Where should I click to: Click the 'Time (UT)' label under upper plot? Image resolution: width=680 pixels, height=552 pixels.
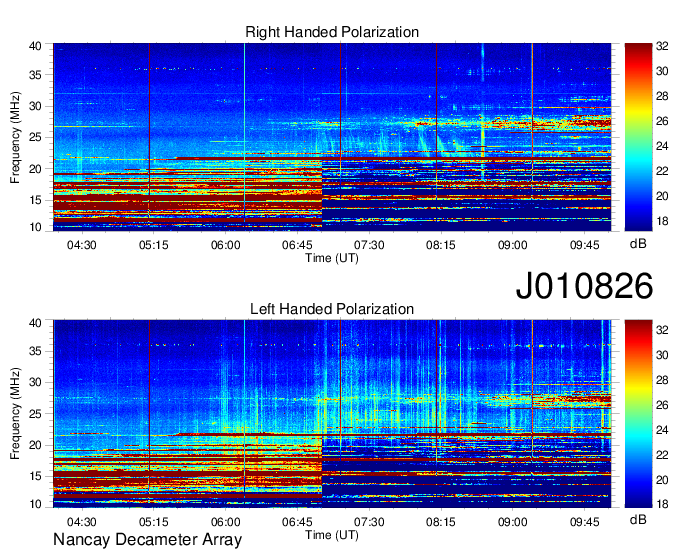click(x=332, y=258)
